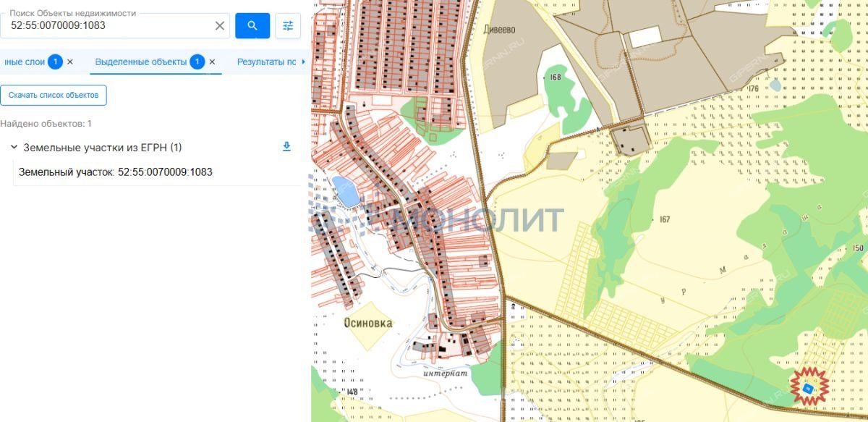
Task: Switch to the 'Выделенные объекты' tab
Action: click(140, 62)
